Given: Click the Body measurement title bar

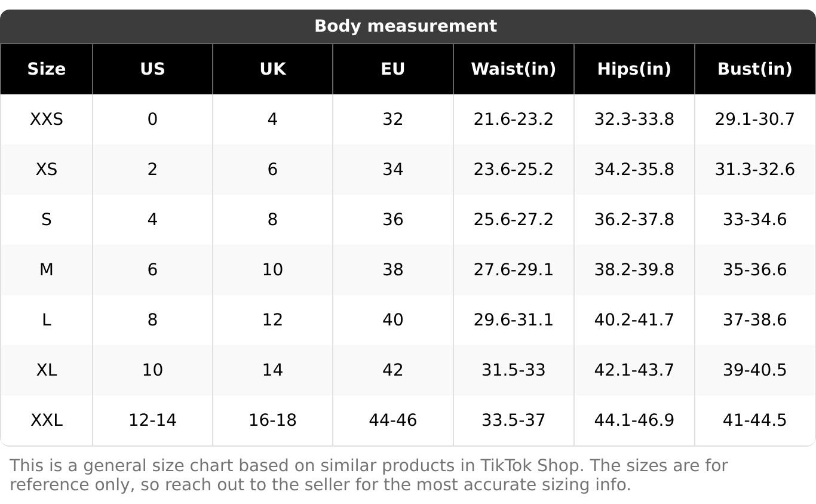Looking at the screenshot, I should point(405,26).
